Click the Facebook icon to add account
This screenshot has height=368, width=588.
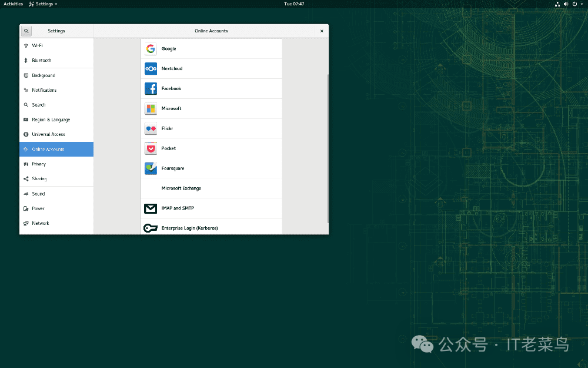tap(151, 88)
